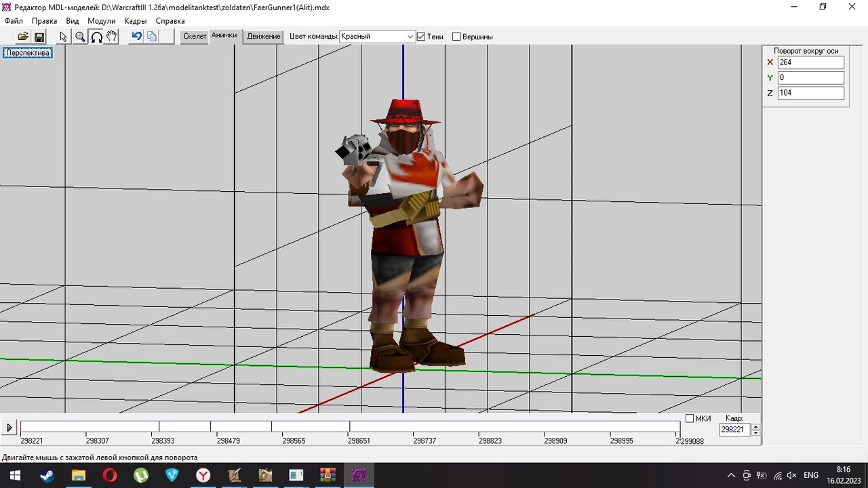Switch to Скелет mode
Screen dimensions: 868x488
195,37
